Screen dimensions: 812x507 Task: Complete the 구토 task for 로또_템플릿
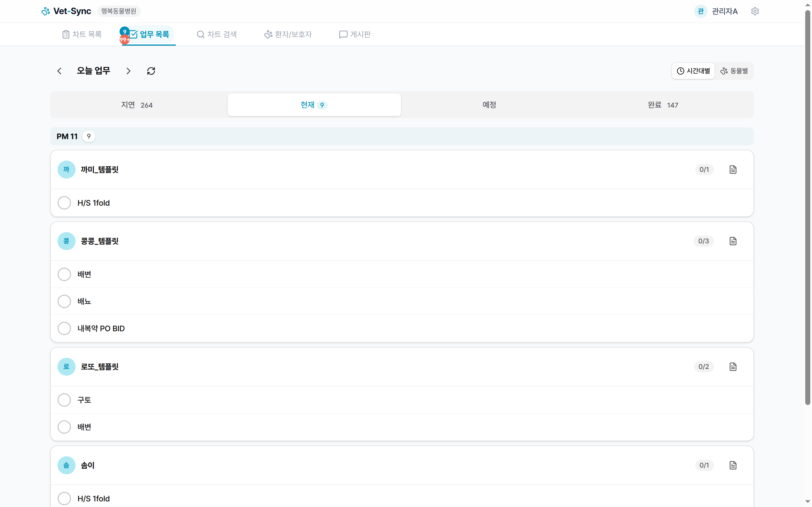coord(64,400)
